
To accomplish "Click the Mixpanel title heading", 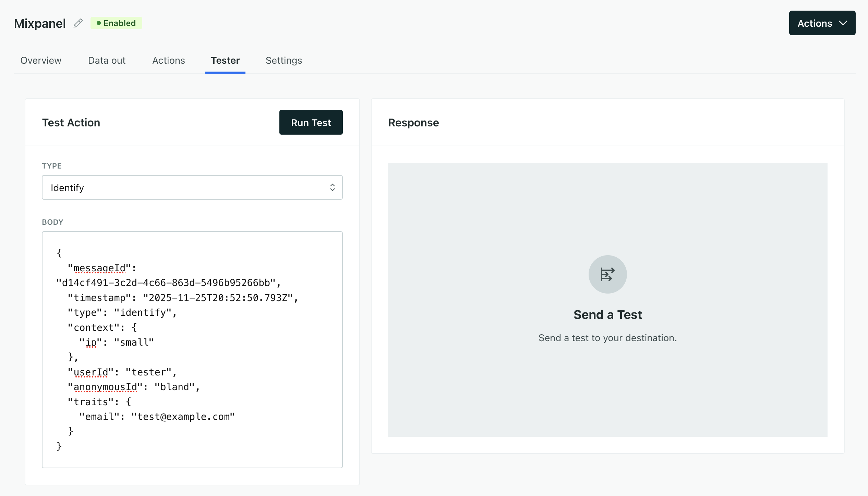I will (x=39, y=23).
